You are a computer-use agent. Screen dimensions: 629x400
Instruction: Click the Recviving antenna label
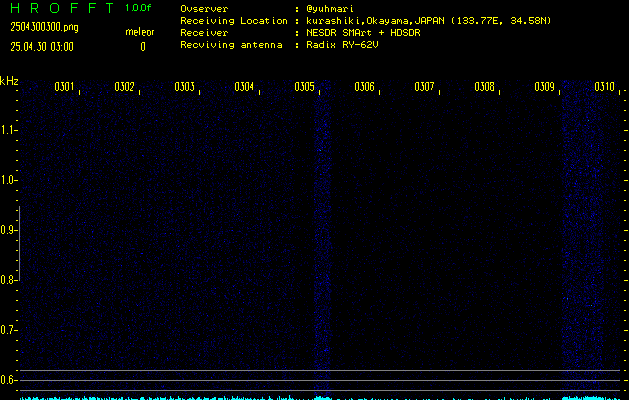[x=231, y=45]
